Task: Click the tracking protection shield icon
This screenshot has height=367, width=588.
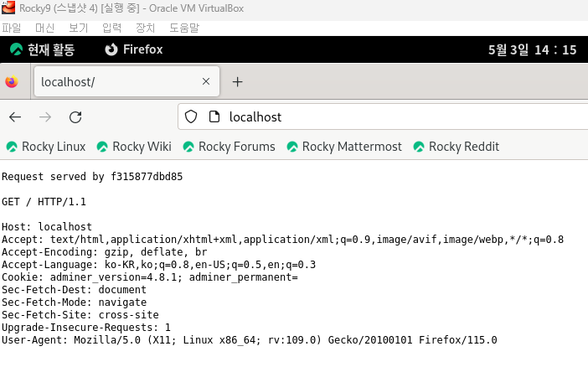Action: tap(191, 116)
